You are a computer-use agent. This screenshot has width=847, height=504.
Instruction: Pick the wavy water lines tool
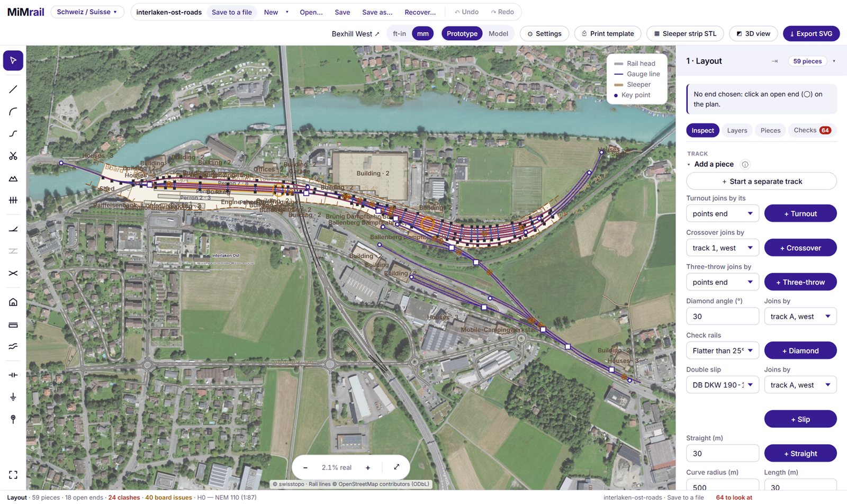13,346
